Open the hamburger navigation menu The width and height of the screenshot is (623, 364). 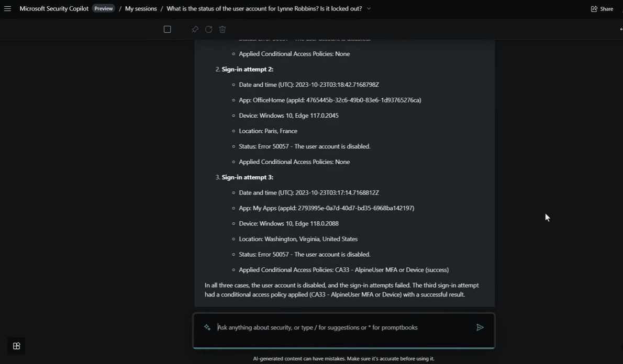coord(7,8)
